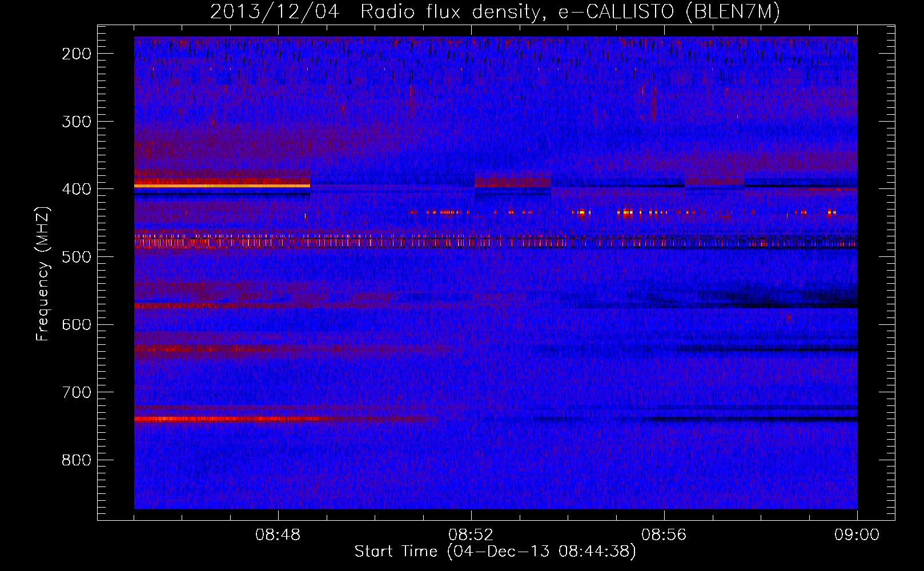Select the 300 frequency tick label
Viewport: 924px width, 571px height.
pos(77,121)
